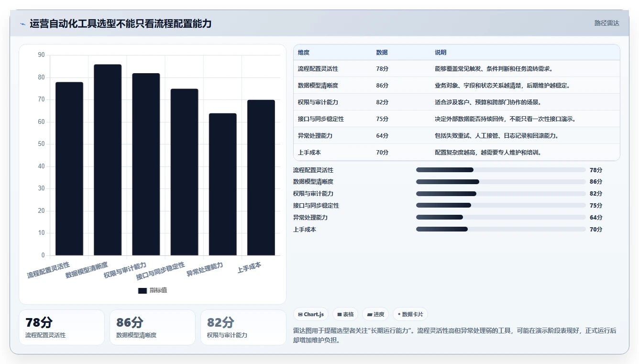This screenshot has height=364, width=639.
Task: Click the 78分 table cell
Action: 383,69
